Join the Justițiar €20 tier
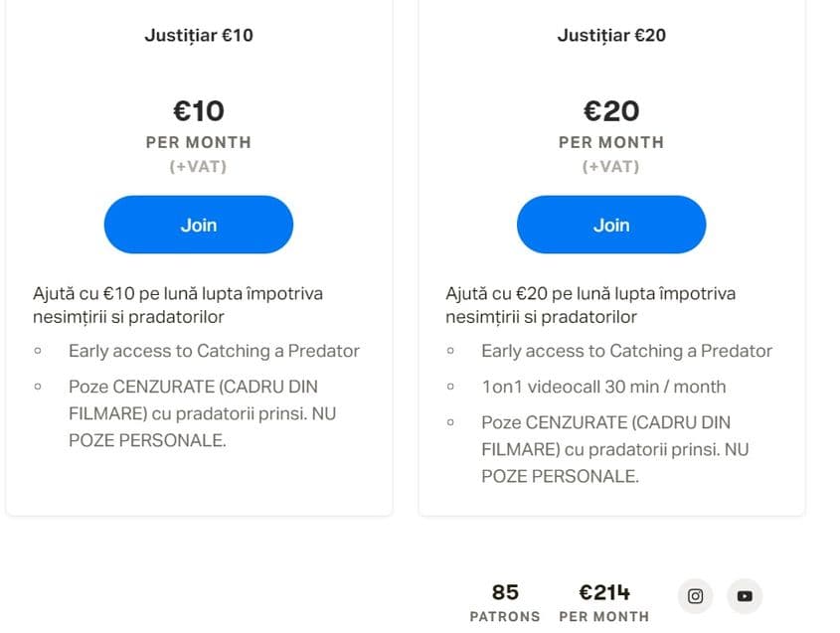840x633 pixels. pos(611,225)
